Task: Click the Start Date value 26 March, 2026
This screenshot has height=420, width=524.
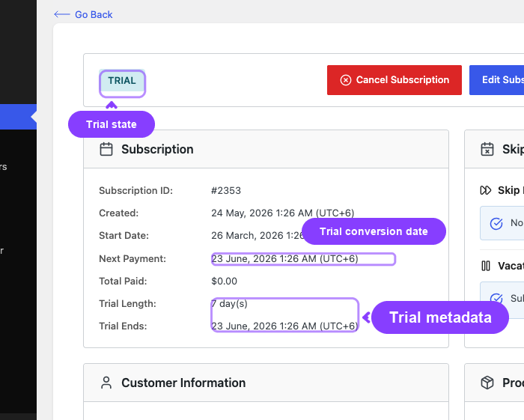Action: tap(258, 236)
